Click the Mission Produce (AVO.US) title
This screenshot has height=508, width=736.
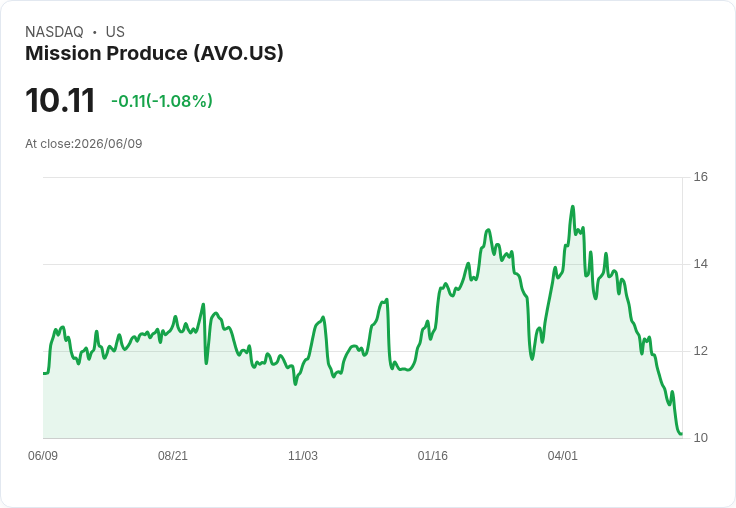tap(154, 54)
